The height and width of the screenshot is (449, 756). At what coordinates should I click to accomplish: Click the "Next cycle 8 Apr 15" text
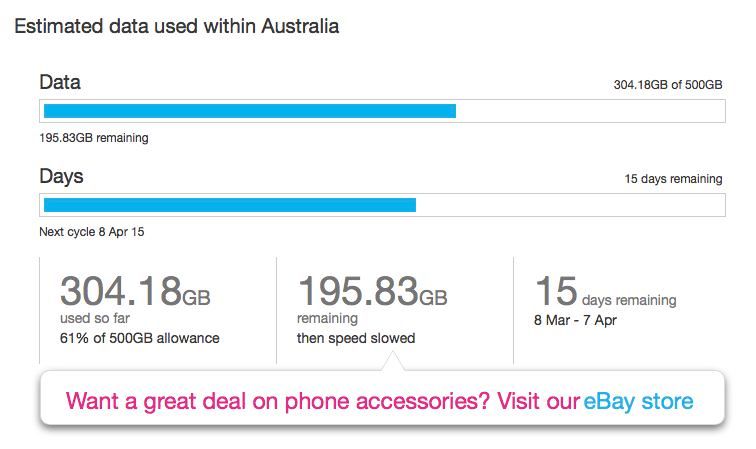[90, 232]
